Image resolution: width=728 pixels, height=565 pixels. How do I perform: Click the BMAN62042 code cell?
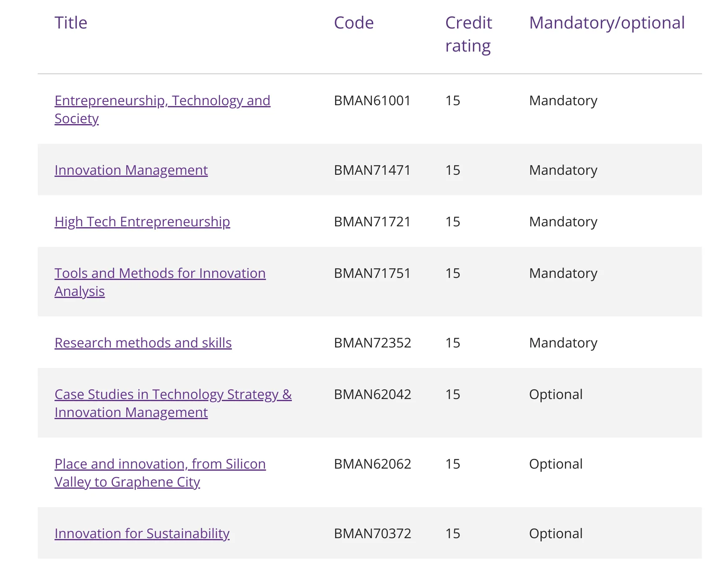[372, 394]
